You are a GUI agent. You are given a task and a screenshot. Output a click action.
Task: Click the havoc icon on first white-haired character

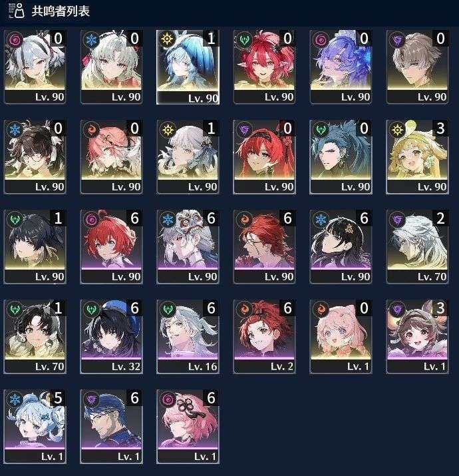coord(15,40)
